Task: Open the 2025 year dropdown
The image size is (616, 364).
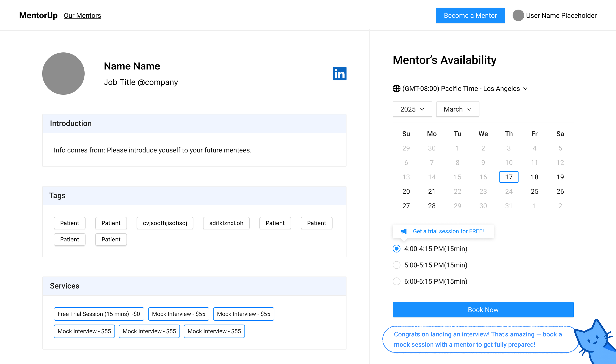Action: [412, 109]
